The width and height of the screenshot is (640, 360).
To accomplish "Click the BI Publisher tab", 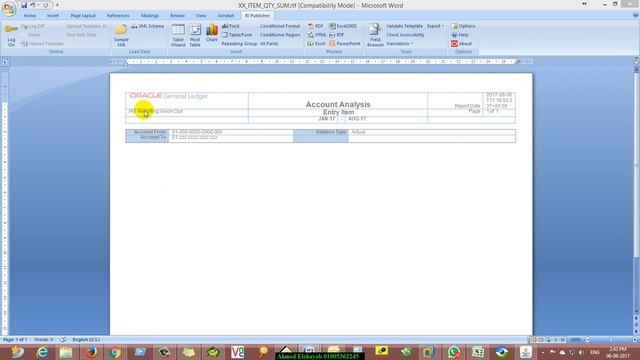I will [257, 16].
